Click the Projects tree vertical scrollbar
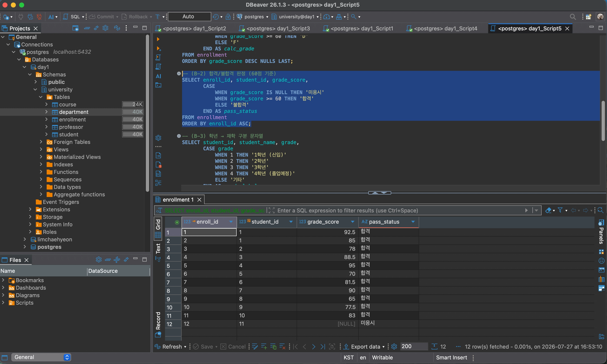The height and width of the screenshot is (364, 607). 147,113
